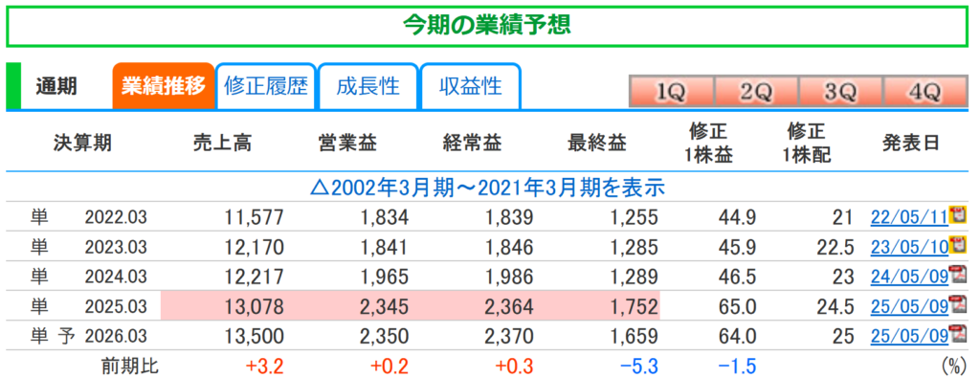Expand 2002年3月期～2021年3月期 history rows

[487, 187]
